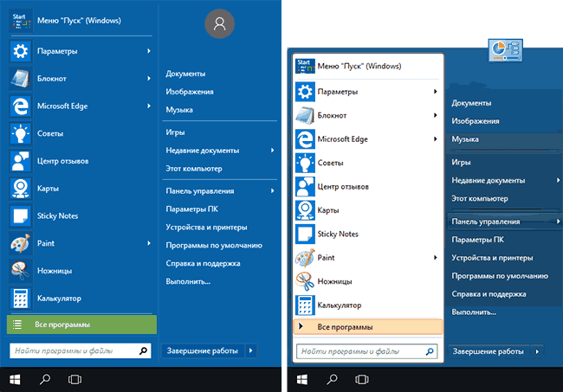563x392 pixels.
Task: Click Windows Start button on right taskbar
Action: 302,379
